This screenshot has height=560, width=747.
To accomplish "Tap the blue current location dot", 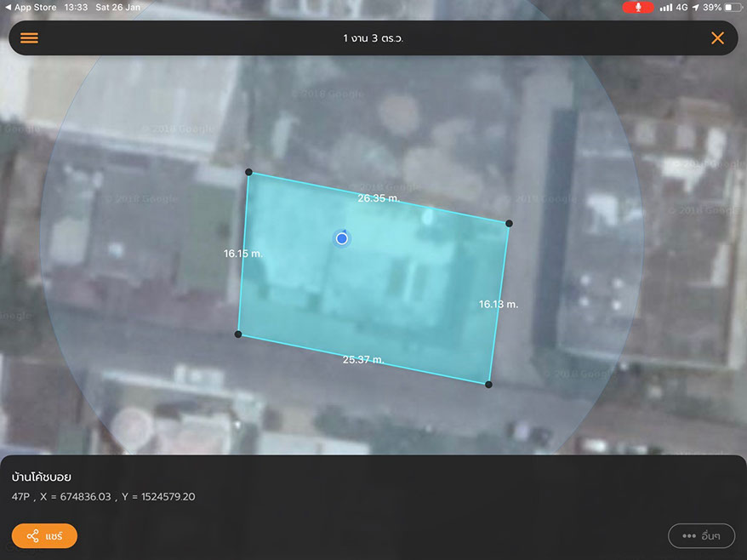I will (342, 239).
